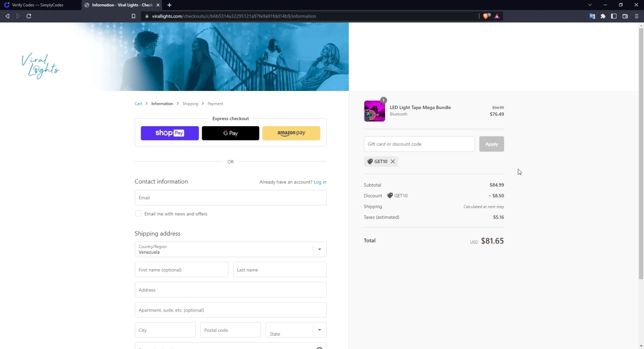Click the Address field
Viewport: 644px width, 349px height.
pos(231,290)
